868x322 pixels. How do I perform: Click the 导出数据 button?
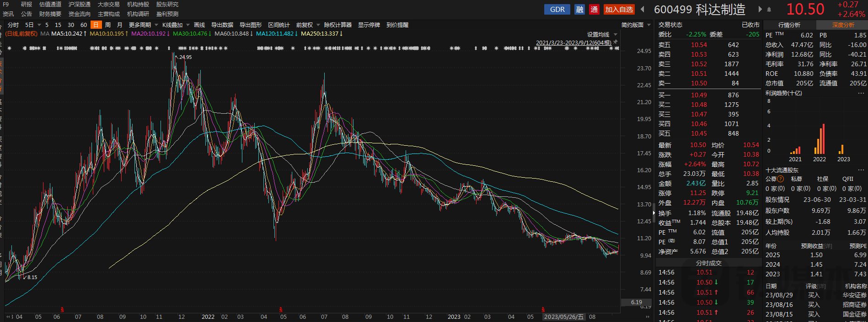(222, 25)
